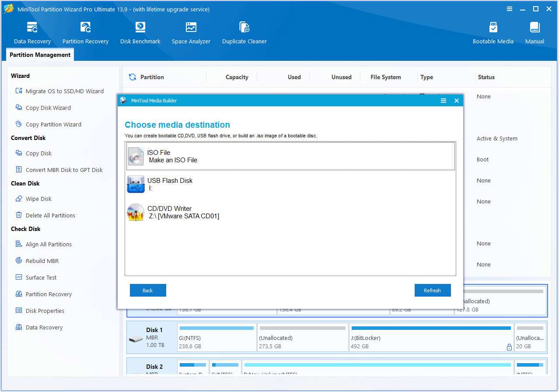The height and width of the screenshot is (392, 559).
Task: Open the Data Recovery tool in the top toolbar
Action: tap(32, 33)
